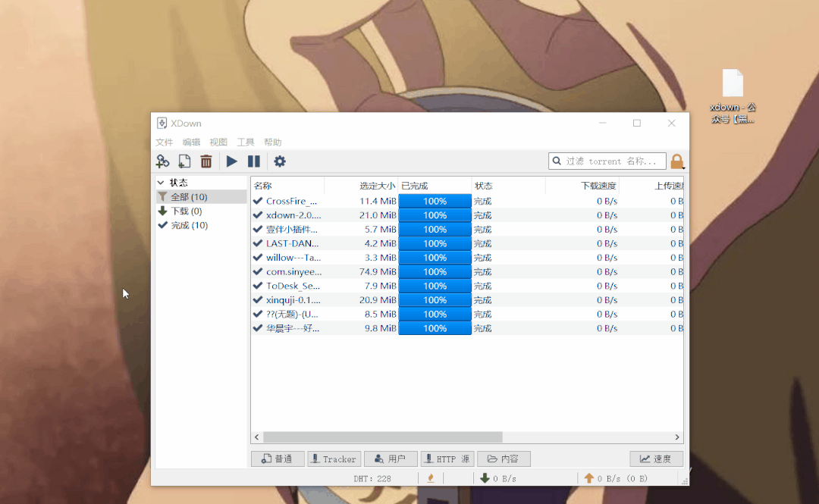This screenshot has height=504, width=819.
Task: Click the flame icon in status bar
Action: [x=431, y=478]
